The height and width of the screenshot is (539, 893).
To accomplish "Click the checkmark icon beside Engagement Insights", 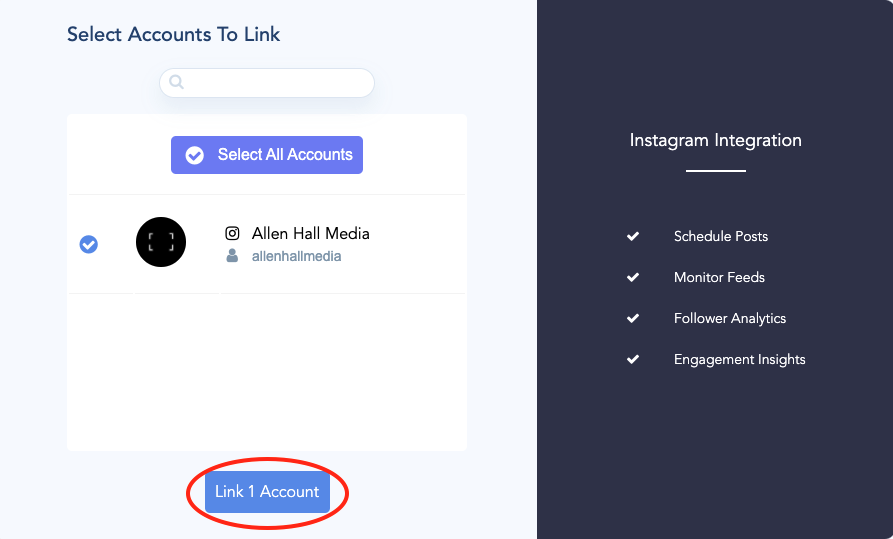I will [633, 359].
